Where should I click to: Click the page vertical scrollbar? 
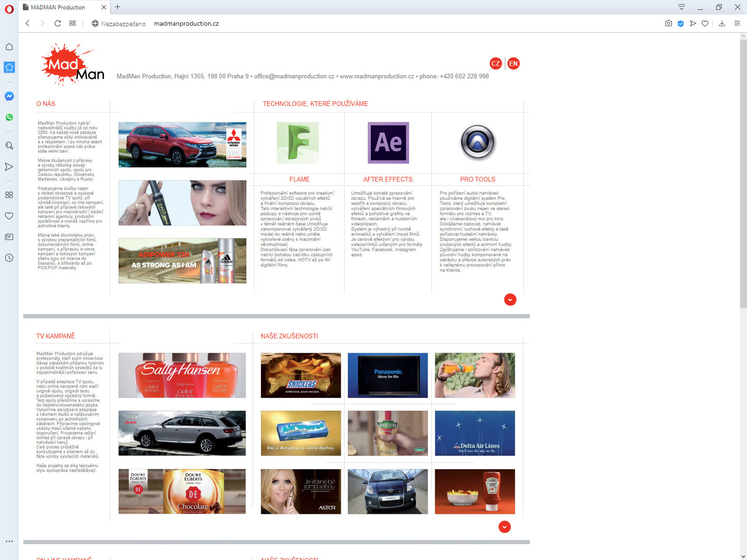[743, 174]
